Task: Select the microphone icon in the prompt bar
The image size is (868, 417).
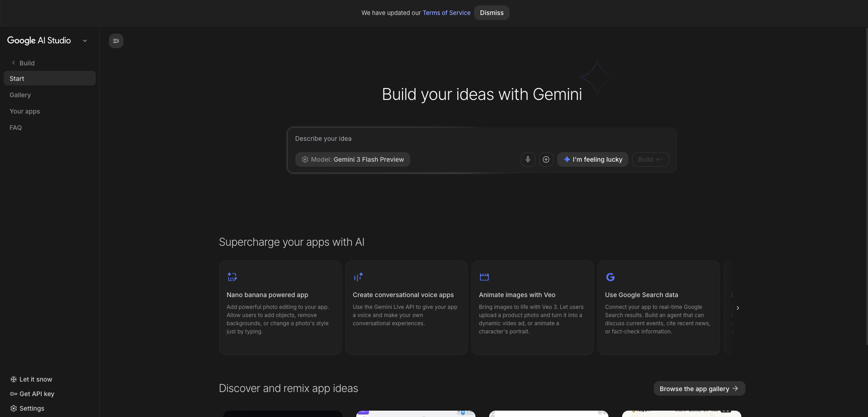Action: [528, 159]
